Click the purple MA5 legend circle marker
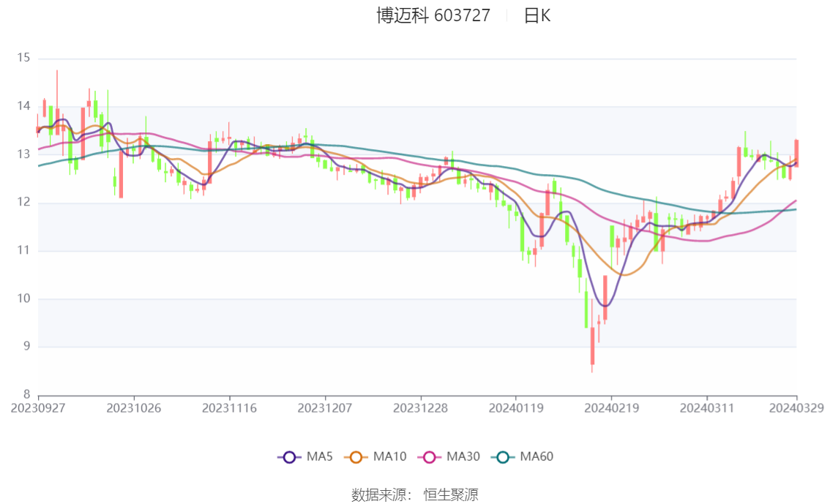This screenshot has width=830, height=504. [x=289, y=457]
